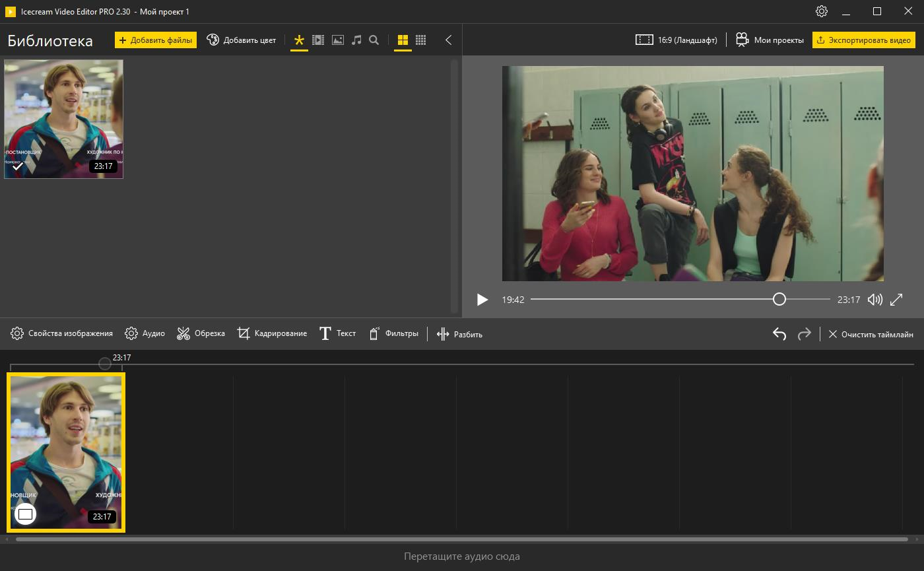Play the video preview
The width and height of the screenshot is (924, 571).
point(482,300)
